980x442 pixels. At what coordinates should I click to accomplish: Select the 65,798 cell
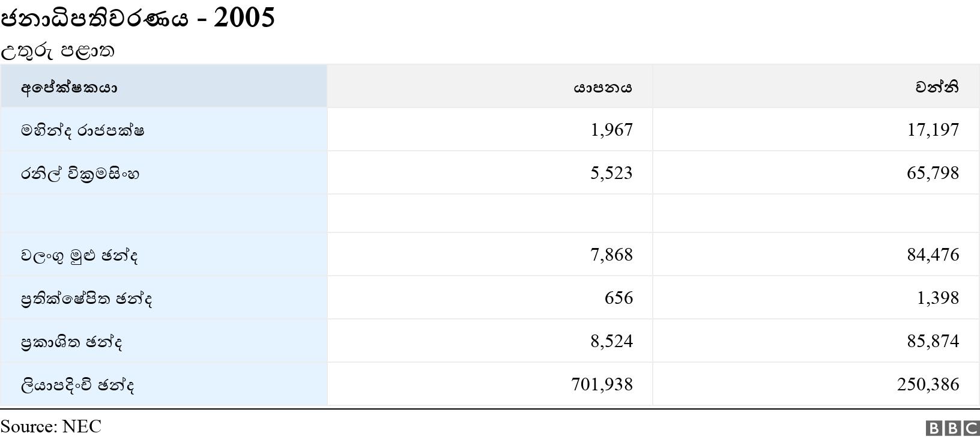pos(933,173)
